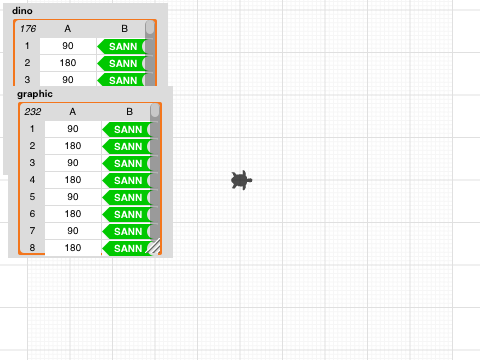Select cell 180 in dino row 2
Screen dimensions: 480x360
[x=68, y=63]
